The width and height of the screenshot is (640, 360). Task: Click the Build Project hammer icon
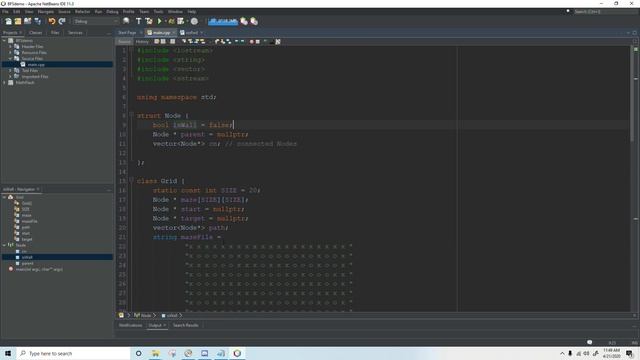[x=138, y=21]
